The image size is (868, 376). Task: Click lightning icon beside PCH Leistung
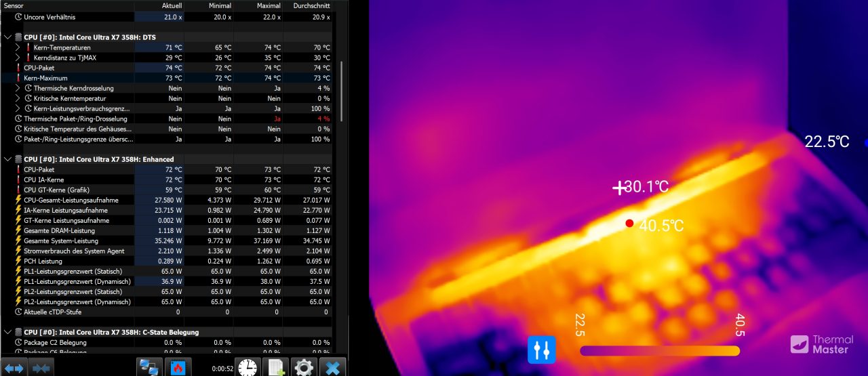tap(18, 261)
